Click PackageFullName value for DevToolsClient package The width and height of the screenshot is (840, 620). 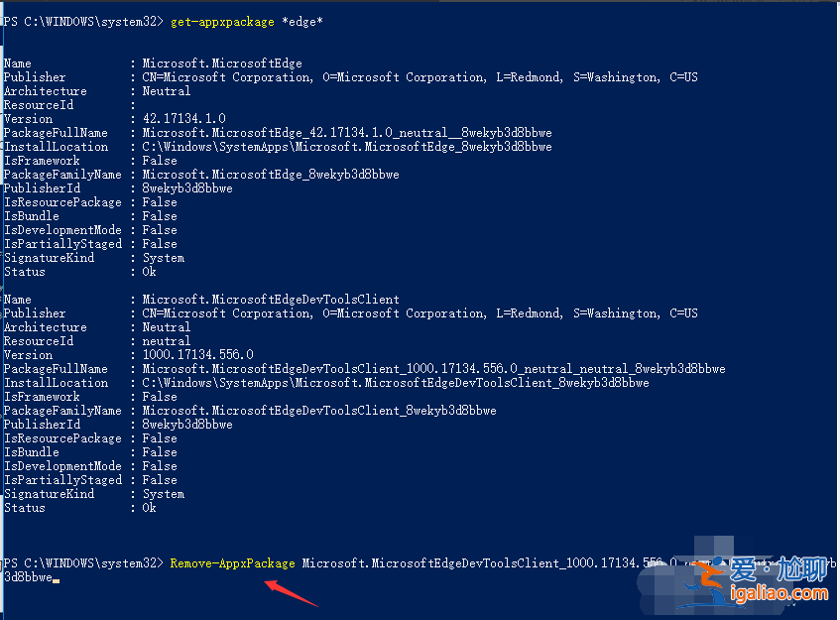(433, 369)
